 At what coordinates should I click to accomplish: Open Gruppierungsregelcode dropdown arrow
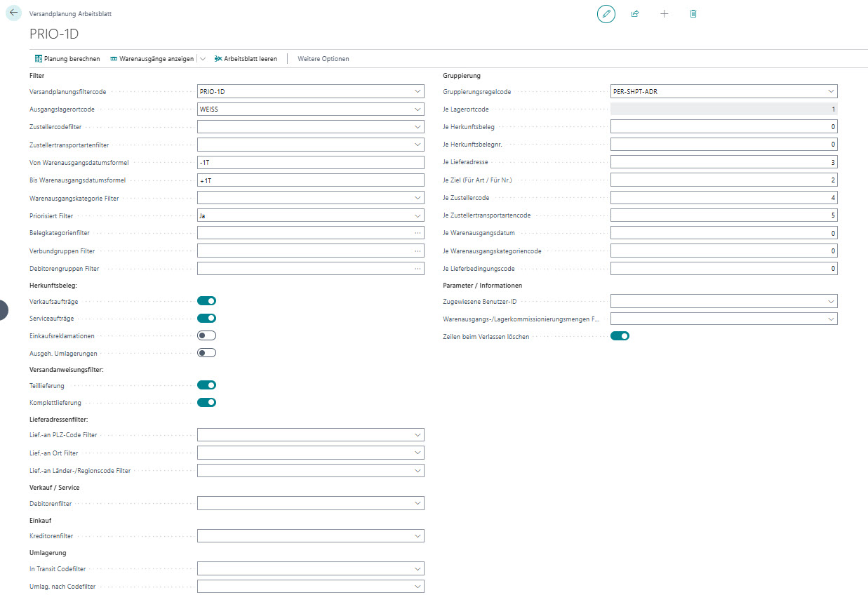(832, 91)
